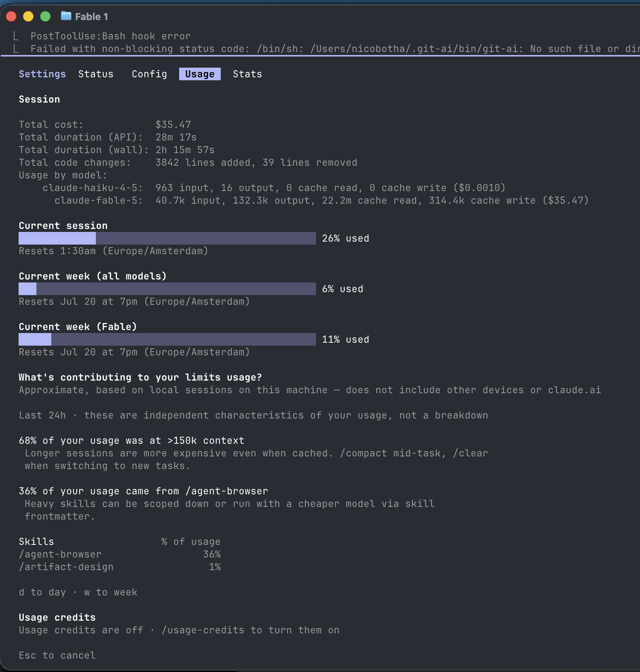Click the 11% used label
This screenshot has height=672, width=640.
tap(346, 339)
